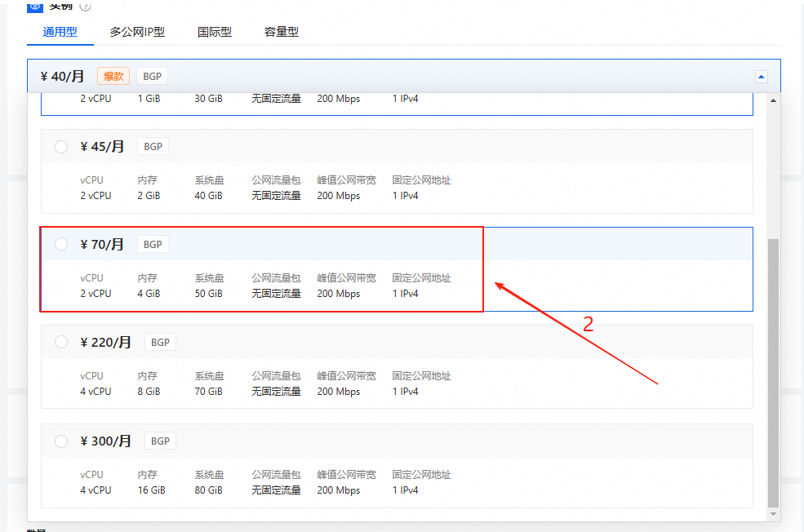Choose the ¥220/月 radio option
The height and width of the screenshot is (532, 804).
click(x=61, y=343)
